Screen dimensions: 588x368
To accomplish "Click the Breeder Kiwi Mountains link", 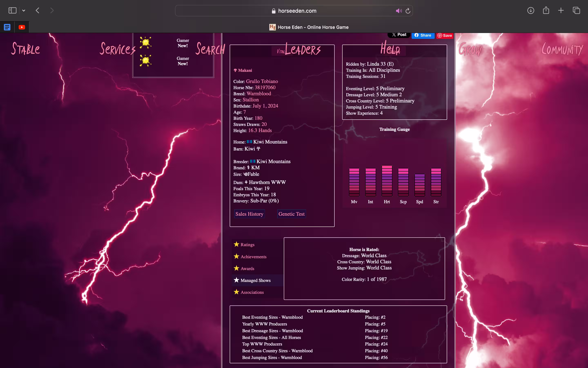I will [x=273, y=162].
